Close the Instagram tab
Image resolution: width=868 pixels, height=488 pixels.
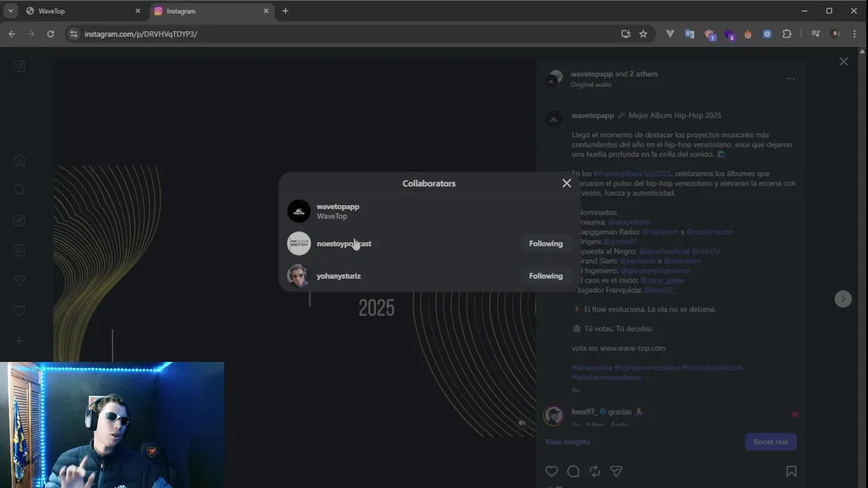[x=266, y=11]
